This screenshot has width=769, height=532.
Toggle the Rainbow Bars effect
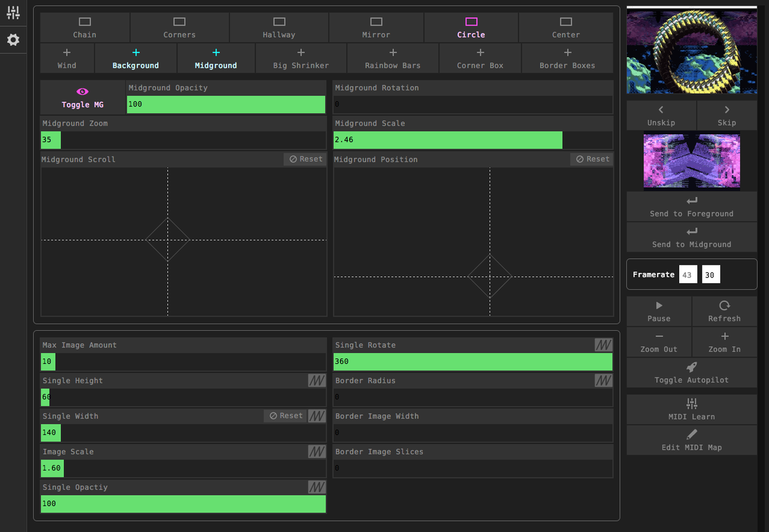393,58
